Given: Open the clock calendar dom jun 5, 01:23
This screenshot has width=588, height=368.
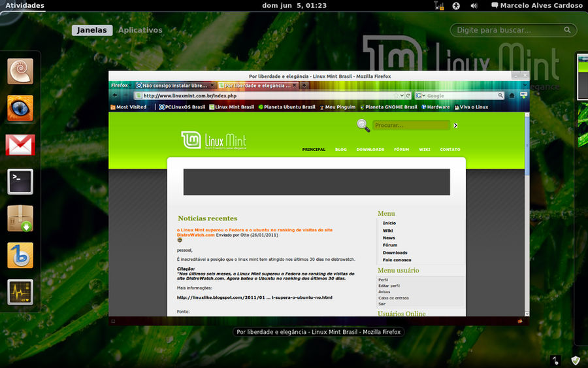Looking at the screenshot, I should (x=295, y=6).
